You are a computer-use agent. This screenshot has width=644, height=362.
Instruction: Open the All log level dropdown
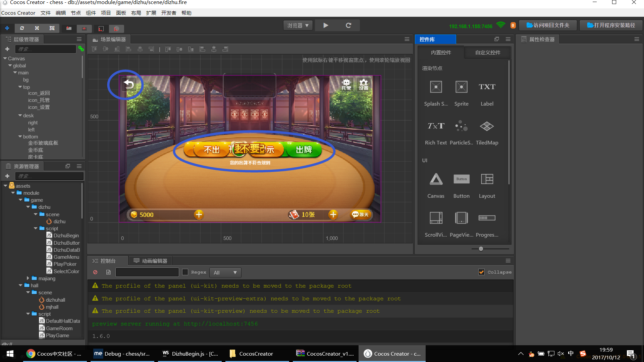(x=225, y=273)
